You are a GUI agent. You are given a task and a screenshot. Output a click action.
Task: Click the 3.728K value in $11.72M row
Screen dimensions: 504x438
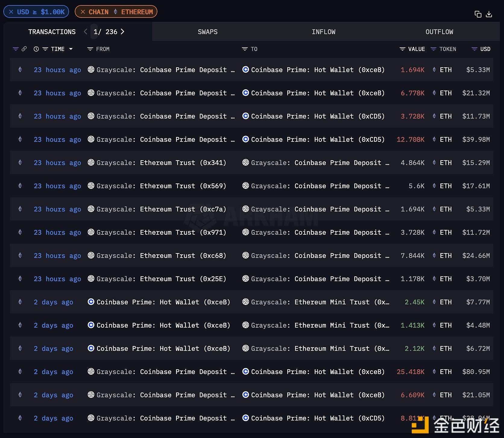pyautogui.click(x=412, y=232)
